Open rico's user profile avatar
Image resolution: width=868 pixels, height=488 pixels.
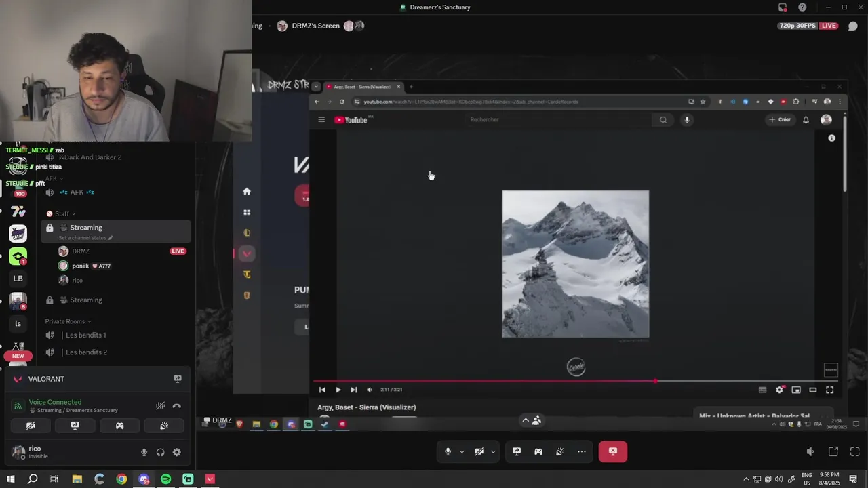(18, 452)
